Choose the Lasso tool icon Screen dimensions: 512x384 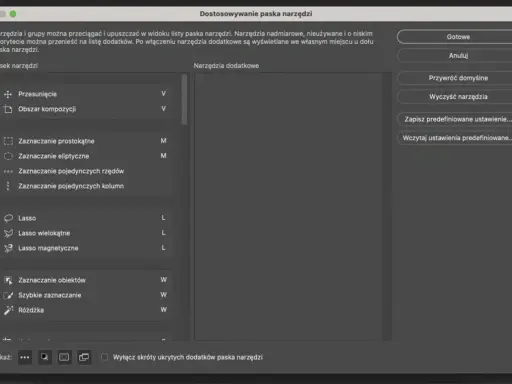[8, 218]
